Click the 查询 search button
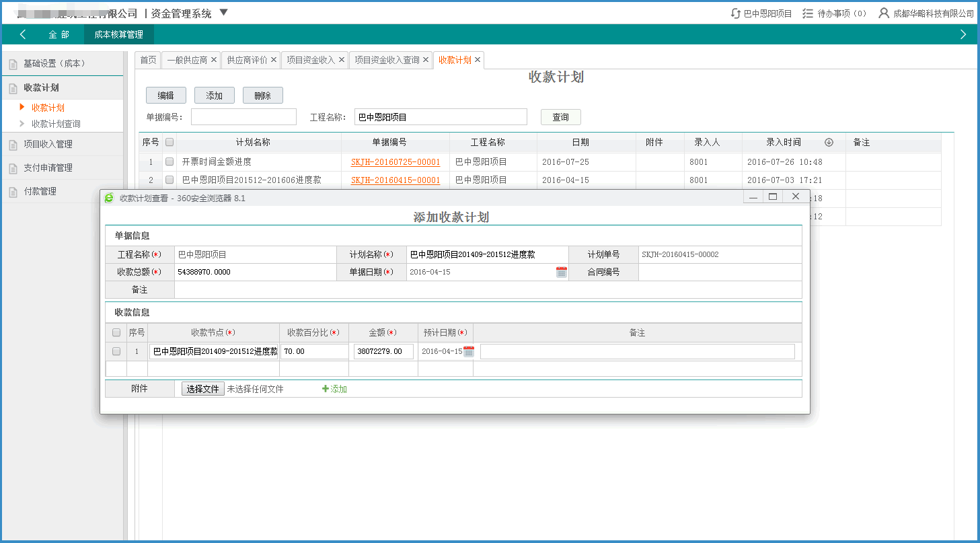This screenshot has height=543, width=980. point(561,117)
